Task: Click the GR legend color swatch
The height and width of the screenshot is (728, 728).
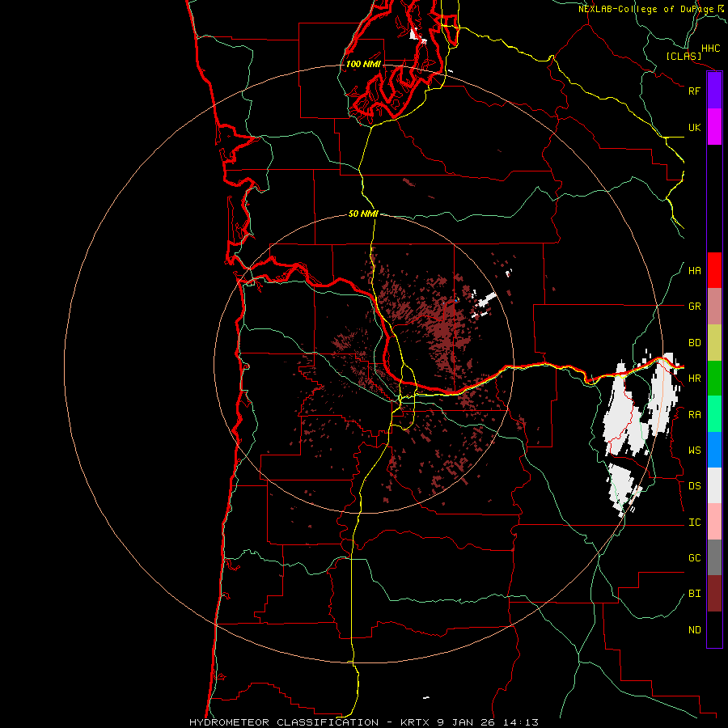Action: tap(714, 307)
